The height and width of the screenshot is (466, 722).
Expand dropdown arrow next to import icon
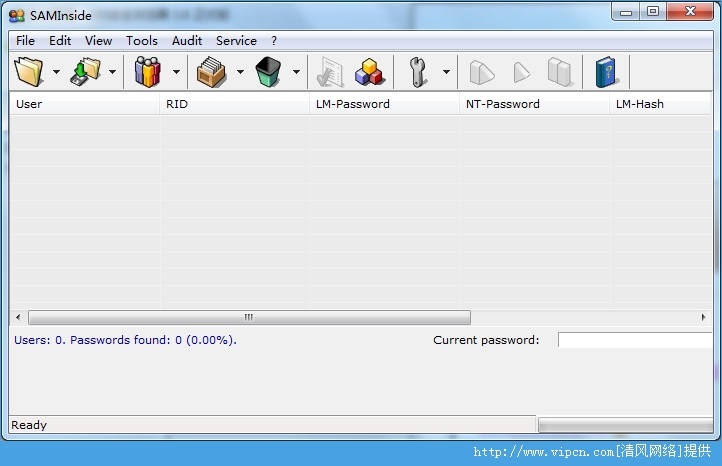point(112,72)
